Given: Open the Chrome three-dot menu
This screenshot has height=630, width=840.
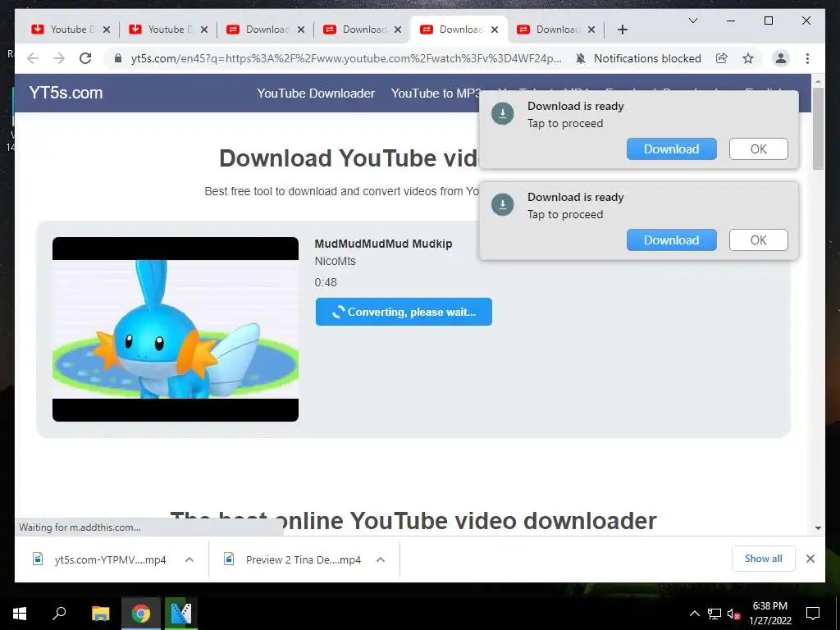Looking at the screenshot, I should (x=807, y=58).
